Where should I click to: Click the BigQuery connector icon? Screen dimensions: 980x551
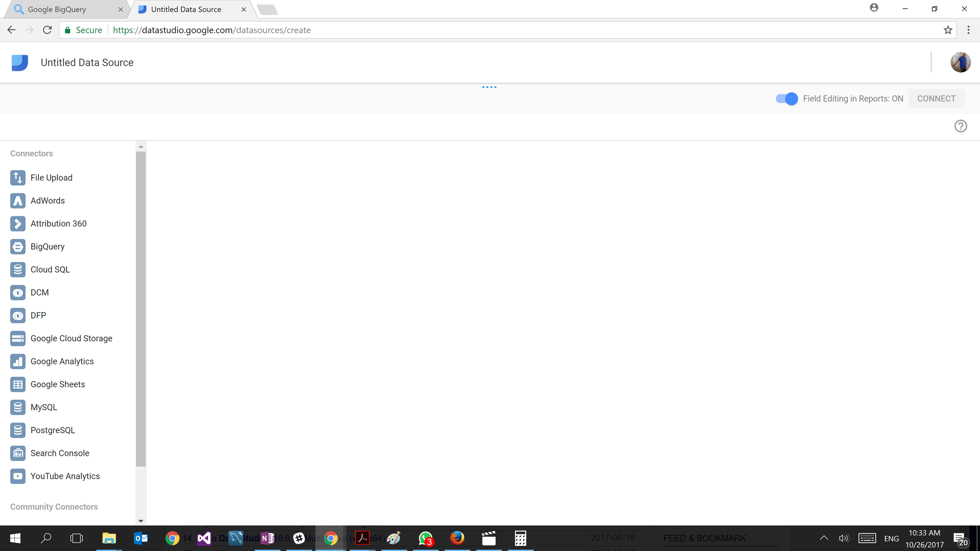point(18,247)
